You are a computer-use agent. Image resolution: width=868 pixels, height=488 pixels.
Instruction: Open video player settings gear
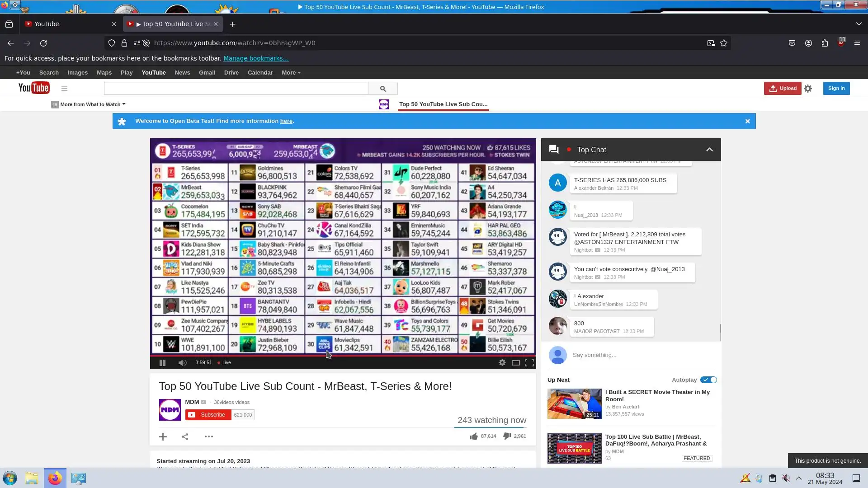[502, 362]
